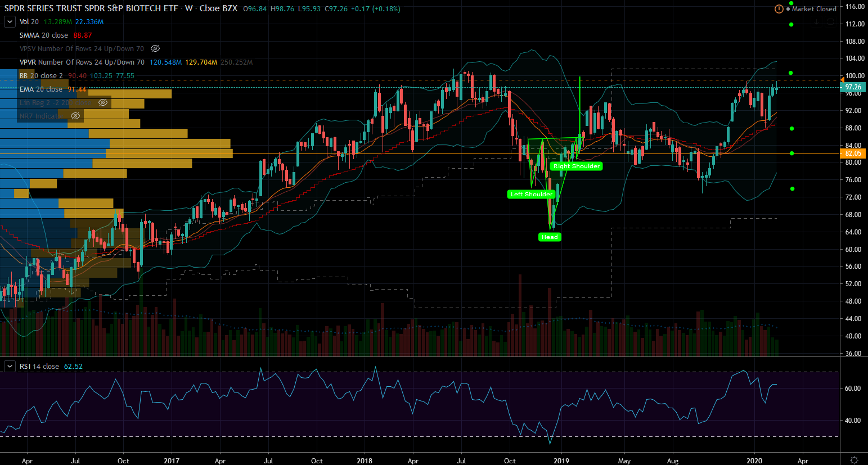The width and height of the screenshot is (868, 465).
Task: Click the EMA value 91.44
Action: (x=77, y=89)
